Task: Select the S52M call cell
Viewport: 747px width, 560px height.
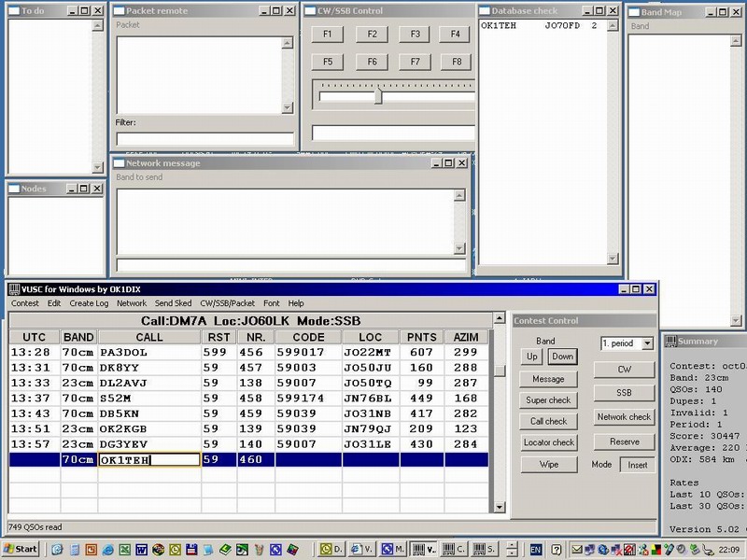Action: pos(149,399)
